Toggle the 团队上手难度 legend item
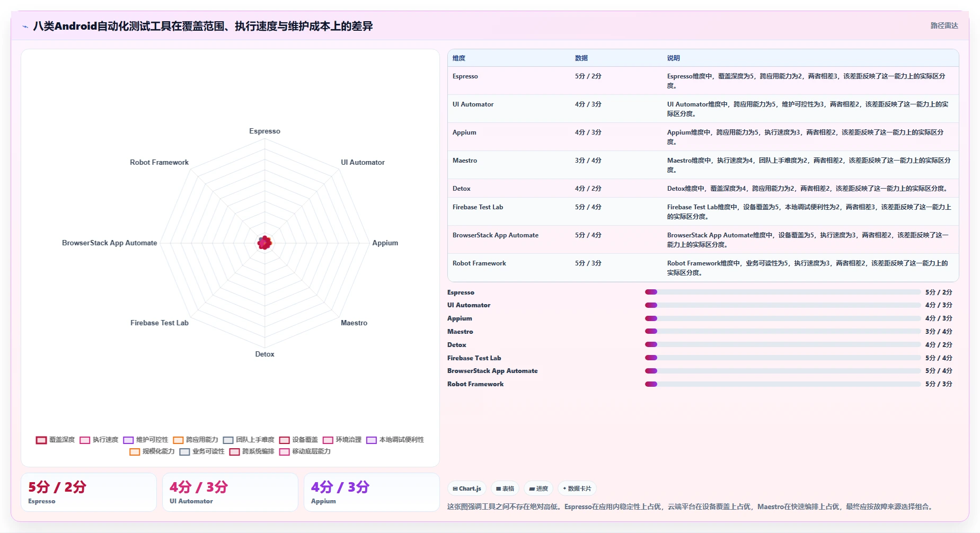 (x=249, y=440)
